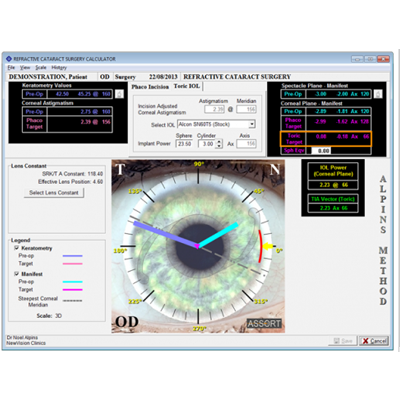Click the red X icon on Cancel
This screenshot has width=400, height=400.
point(365,341)
